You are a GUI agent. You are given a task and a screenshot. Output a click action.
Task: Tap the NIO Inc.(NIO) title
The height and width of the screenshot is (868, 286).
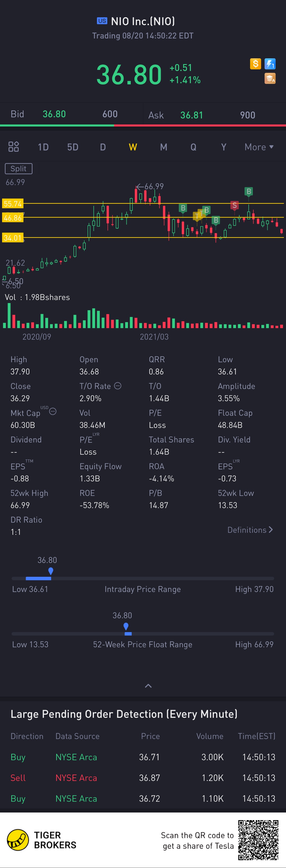143,21
